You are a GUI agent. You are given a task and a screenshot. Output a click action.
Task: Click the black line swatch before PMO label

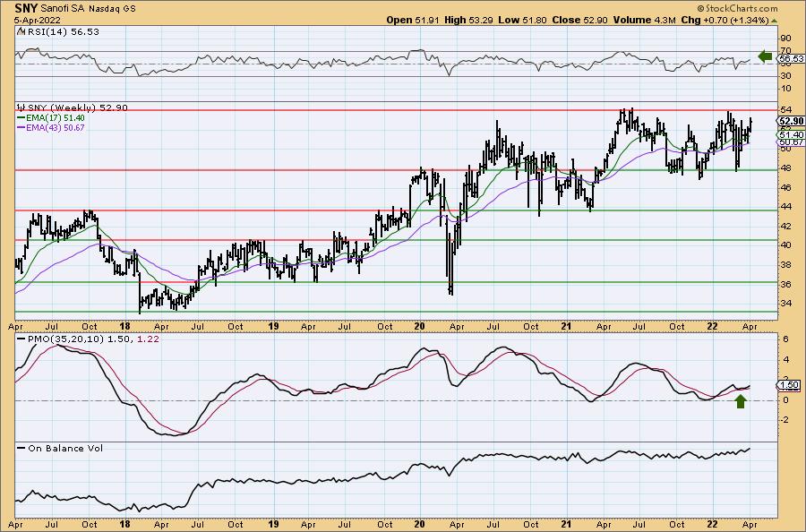pyautogui.click(x=21, y=339)
